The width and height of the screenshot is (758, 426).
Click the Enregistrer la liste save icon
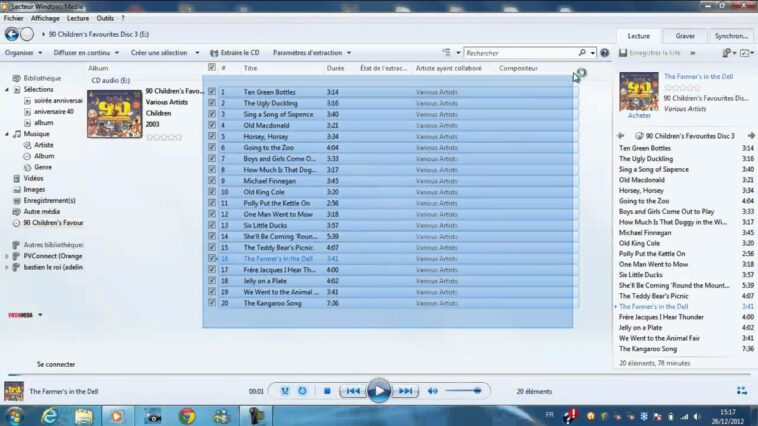tap(623, 53)
